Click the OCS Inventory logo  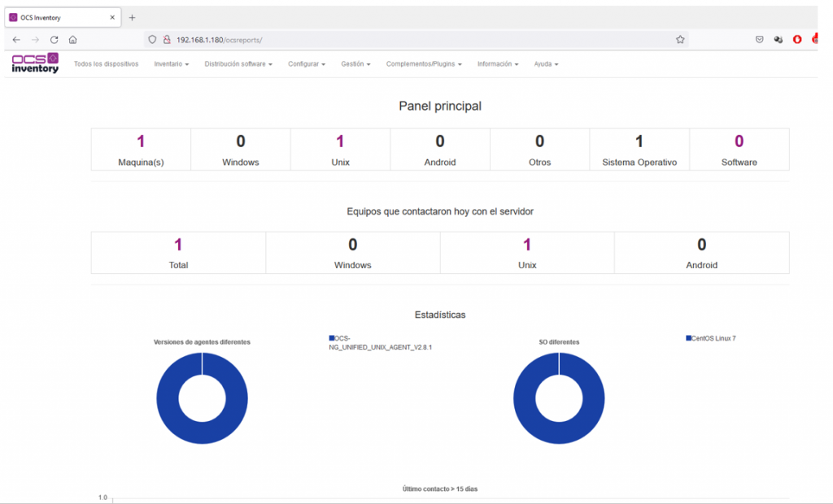click(x=35, y=63)
